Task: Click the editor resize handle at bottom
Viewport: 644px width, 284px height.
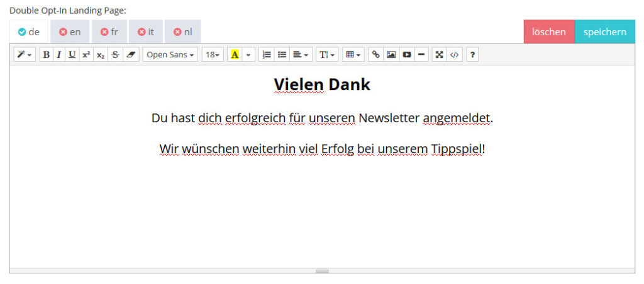Action: pos(322,271)
